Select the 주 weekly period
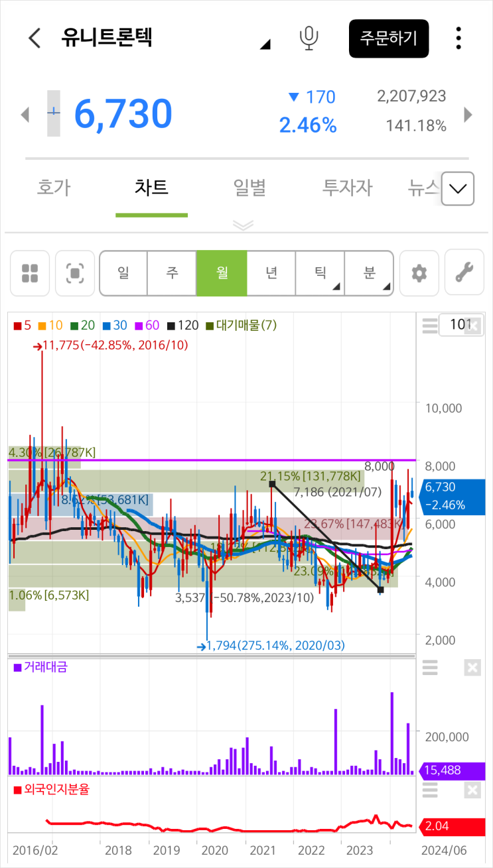 click(173, 273)
